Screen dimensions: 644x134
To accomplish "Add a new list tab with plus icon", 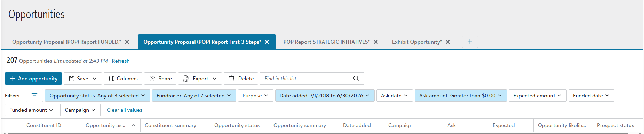I will [470, 42].
